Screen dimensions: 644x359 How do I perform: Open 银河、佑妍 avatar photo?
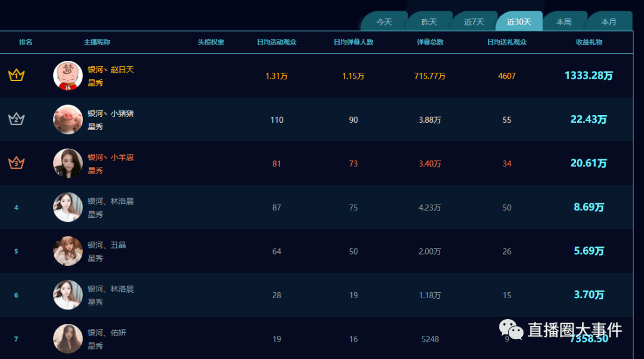point(68,339)
